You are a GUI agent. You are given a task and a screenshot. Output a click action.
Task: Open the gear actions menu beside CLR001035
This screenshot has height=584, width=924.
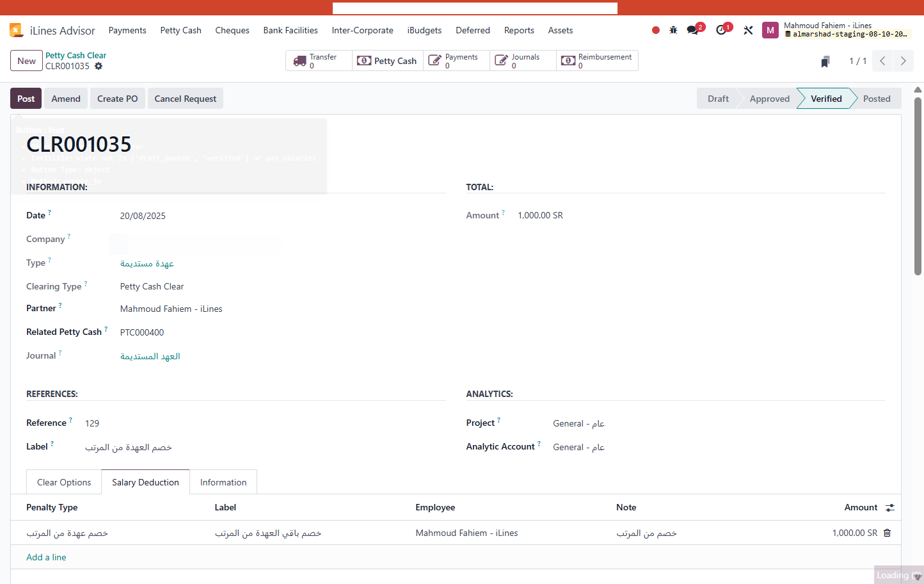pyautogui.click(x=99, y=66)
